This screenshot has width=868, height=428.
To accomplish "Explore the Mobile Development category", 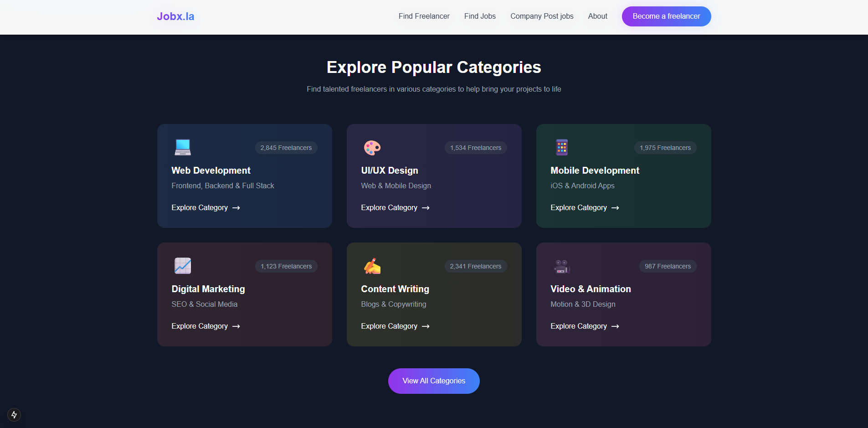I will click(579, 207).
